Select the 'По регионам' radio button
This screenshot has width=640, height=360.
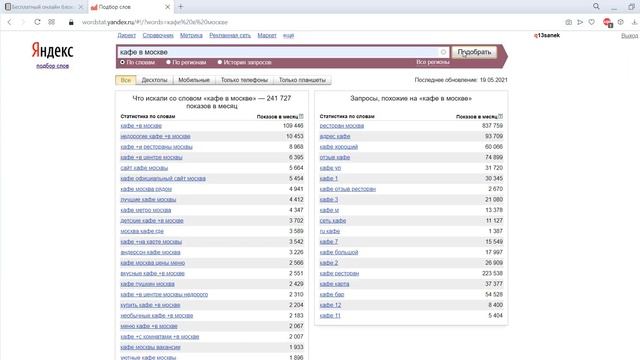(168, 62)
